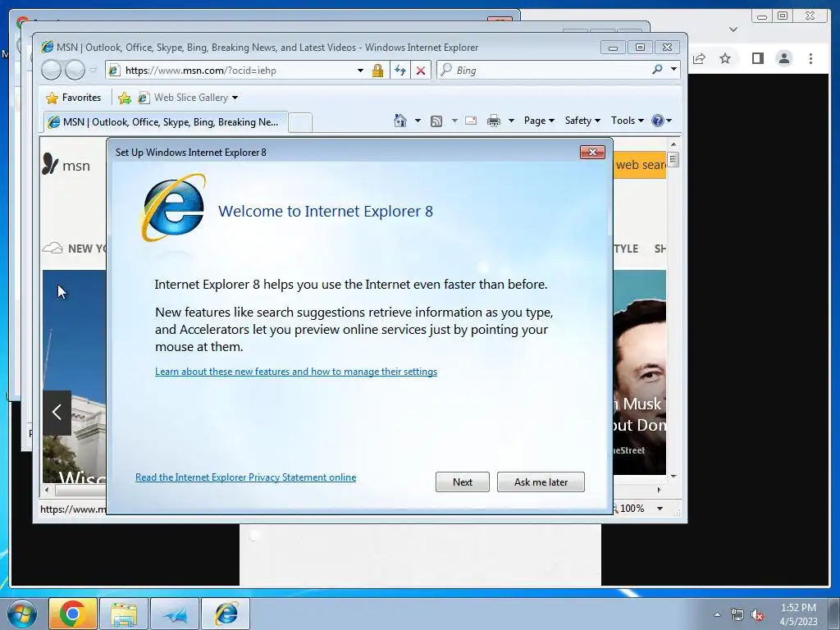
Task: Expand the Print dropdown arrow
Action: pyautogui.click(x=511, y=121)
